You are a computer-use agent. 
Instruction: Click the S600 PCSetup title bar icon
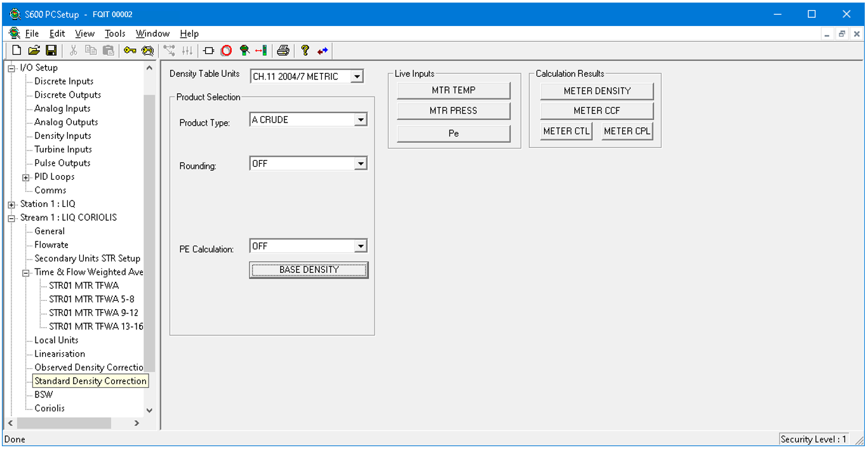pos(15,14)
